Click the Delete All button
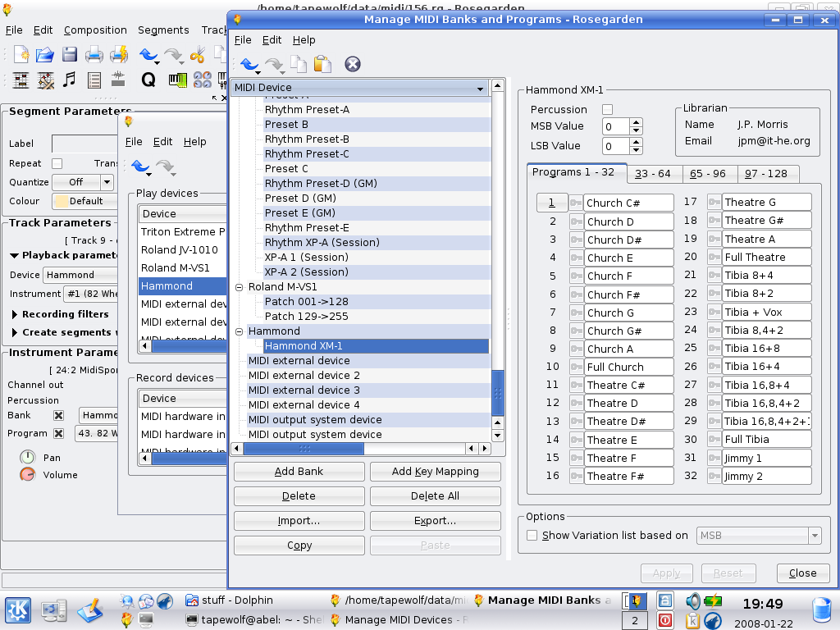840x630 pixels. [x=435, y=496]
